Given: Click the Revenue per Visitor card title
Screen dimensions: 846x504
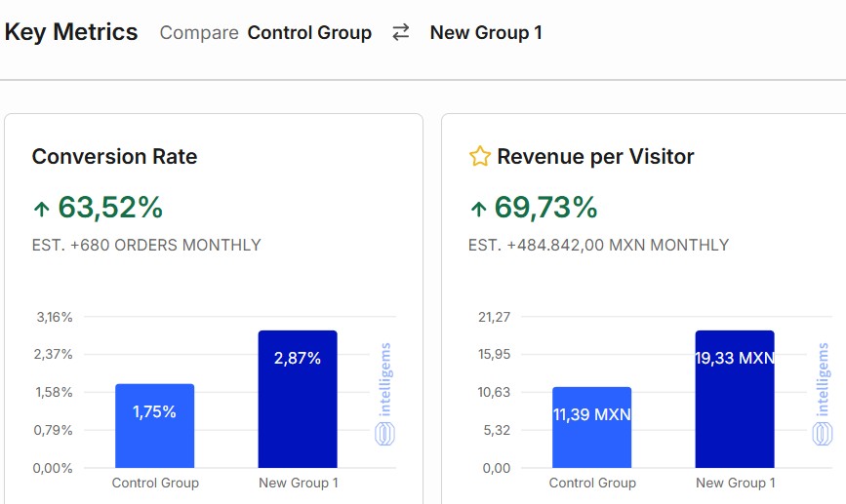Looking at the screenshot, I should [x=595, y=157].
